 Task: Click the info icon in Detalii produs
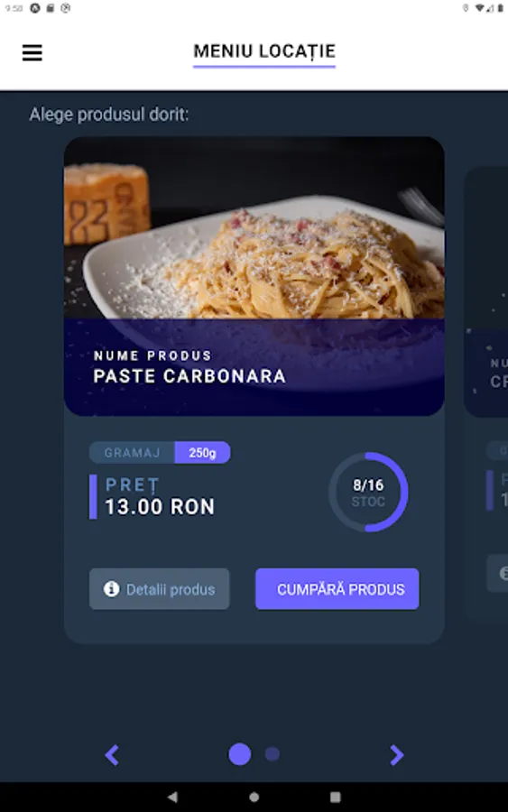111,589
